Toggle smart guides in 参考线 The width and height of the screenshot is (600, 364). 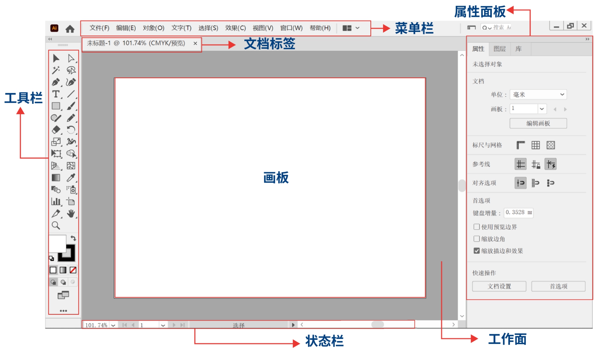coord(551,164)
